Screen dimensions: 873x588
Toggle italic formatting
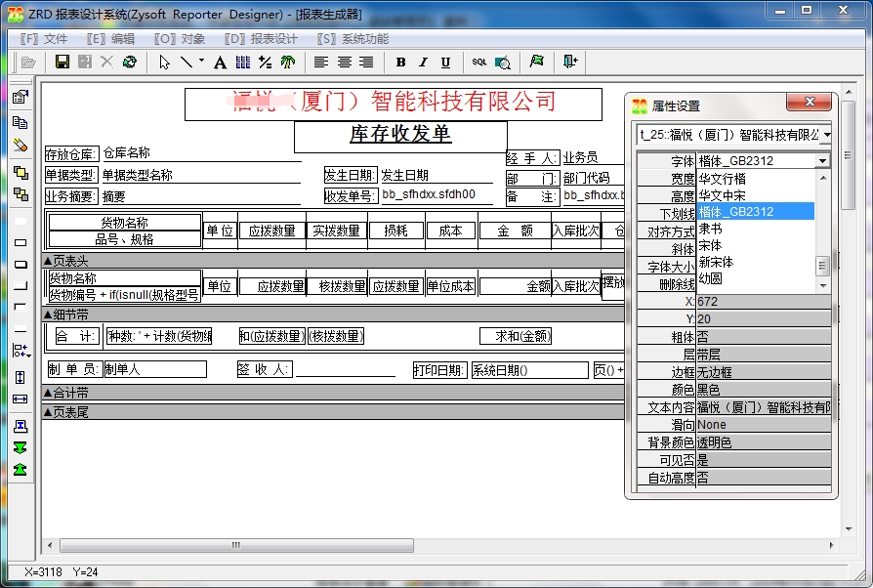click(423, 63)
